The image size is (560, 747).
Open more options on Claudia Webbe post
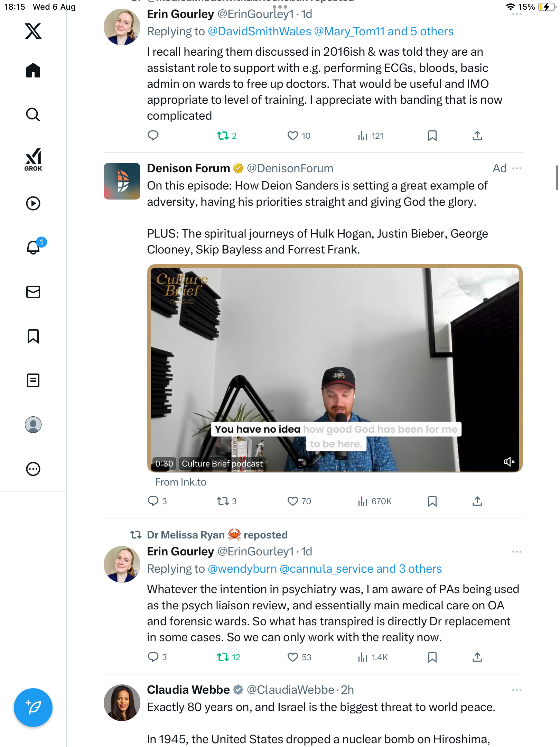(517, 690)
